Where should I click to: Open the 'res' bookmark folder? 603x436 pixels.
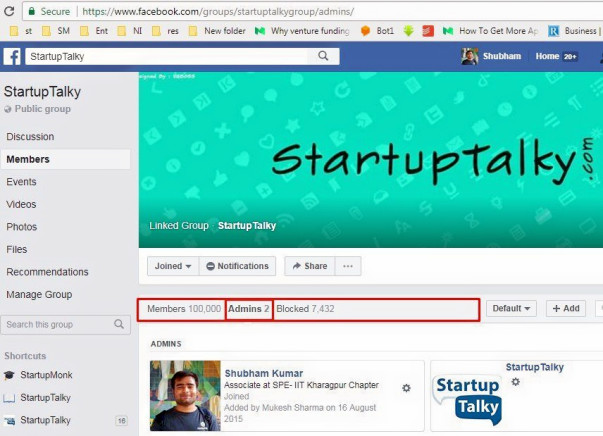point(165,31)
